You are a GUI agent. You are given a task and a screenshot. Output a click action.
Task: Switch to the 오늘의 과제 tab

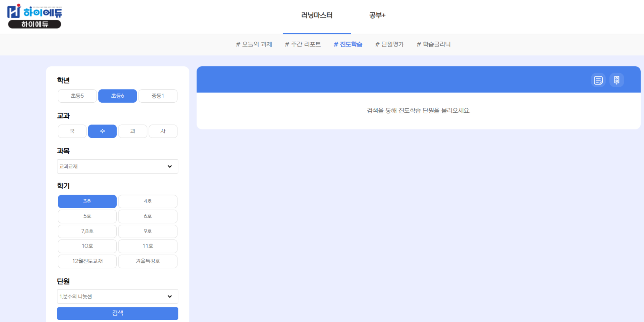click(254, 44)
